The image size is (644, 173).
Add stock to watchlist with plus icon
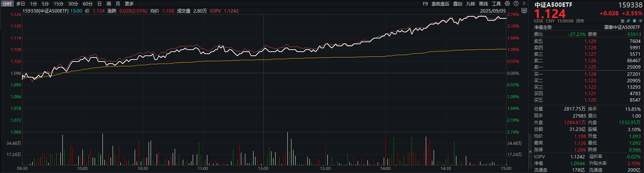coord(640,21)
